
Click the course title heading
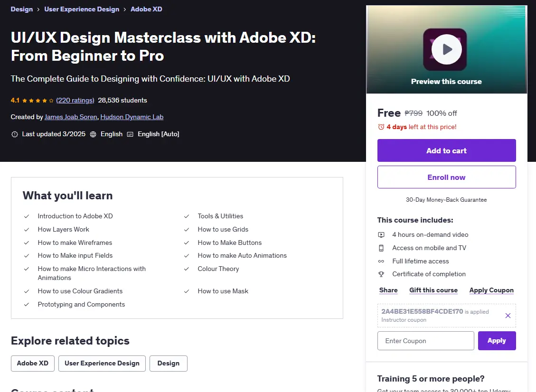coord(163,47)
